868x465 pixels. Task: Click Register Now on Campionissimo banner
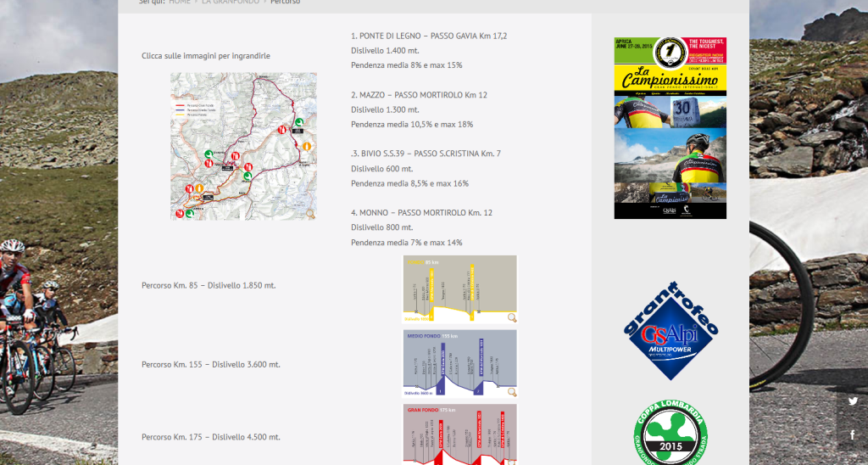pos(705,53)
